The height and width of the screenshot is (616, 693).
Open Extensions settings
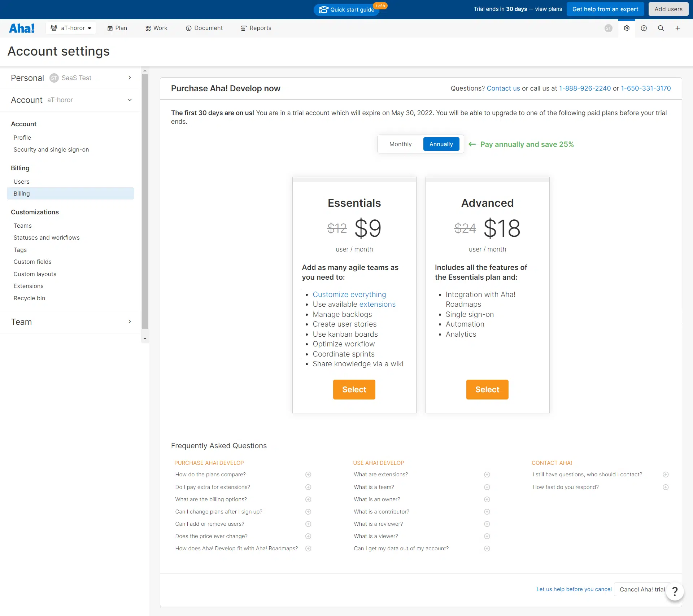tap(29, 286)
